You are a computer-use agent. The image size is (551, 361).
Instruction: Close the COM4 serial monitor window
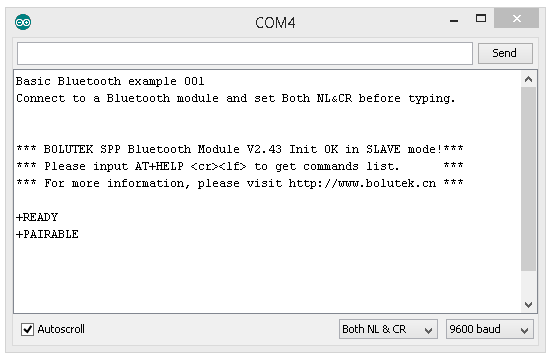[516, 18]
